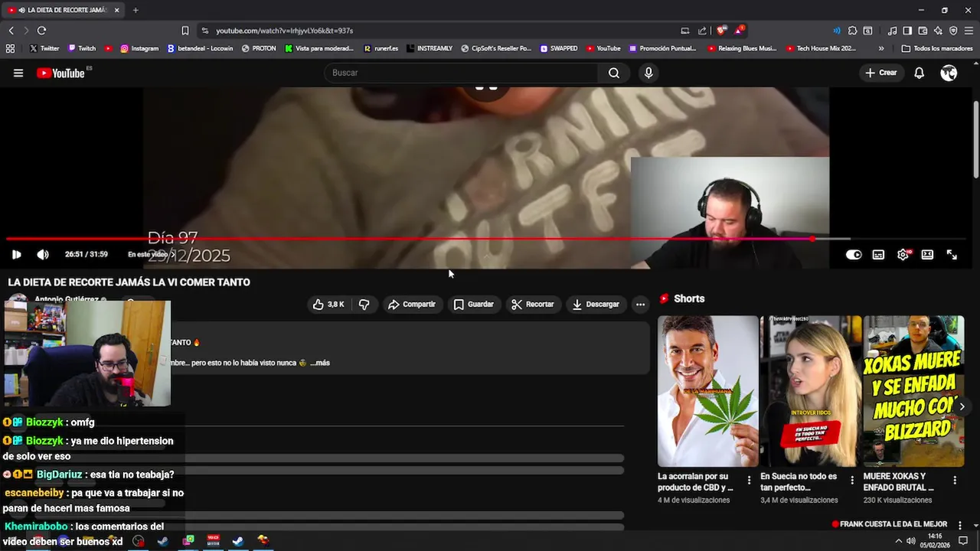Open the Brave VPN shield icon
Image resolution: width=980 pixels, height=551 pixels.
click(x=953, y=31)
